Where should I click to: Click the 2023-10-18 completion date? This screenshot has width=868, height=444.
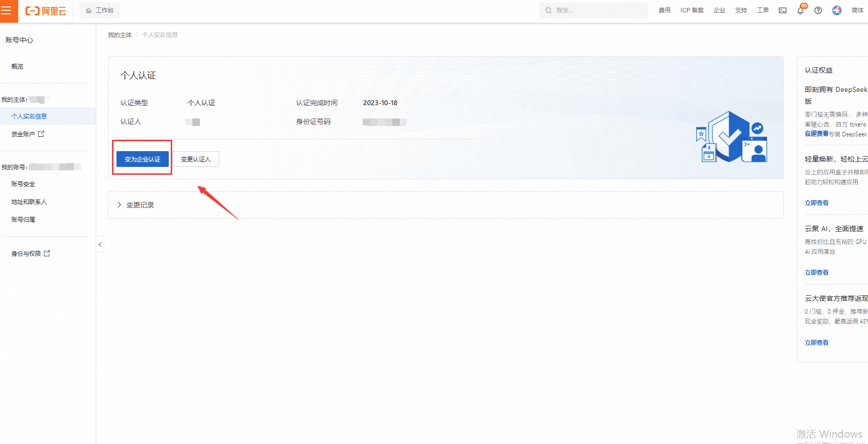point(380,103)
